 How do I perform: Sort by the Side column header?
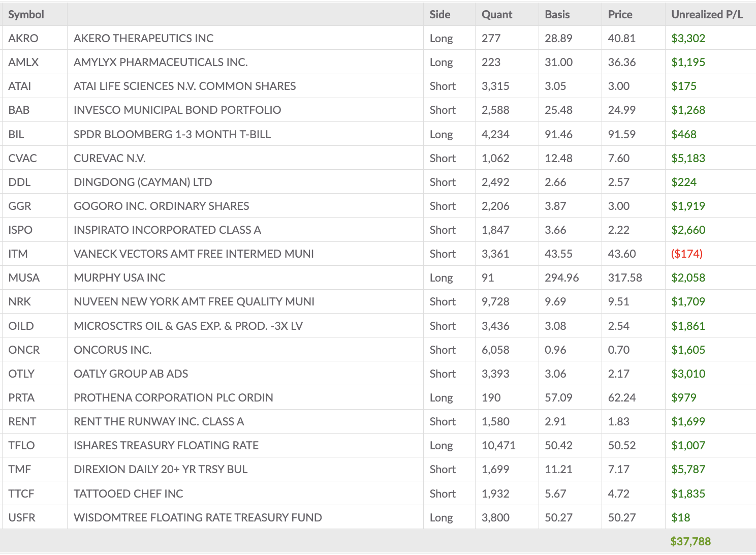440,14
